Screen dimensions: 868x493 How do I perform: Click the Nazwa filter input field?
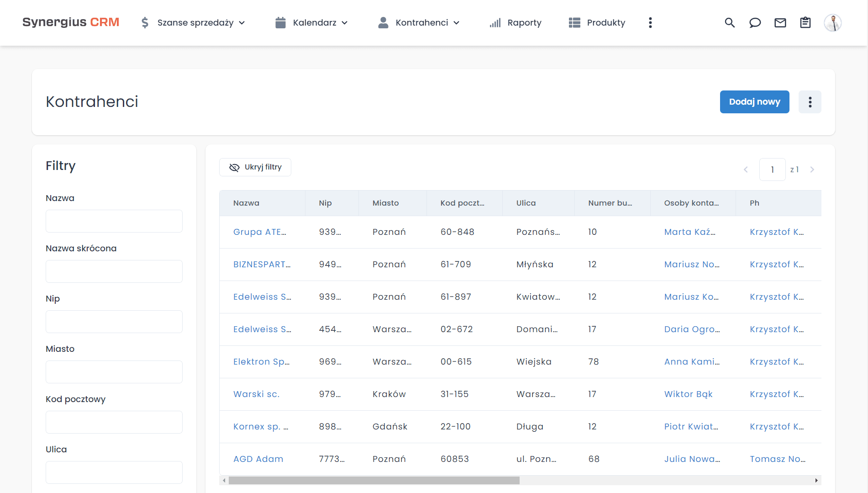[114, 221]
